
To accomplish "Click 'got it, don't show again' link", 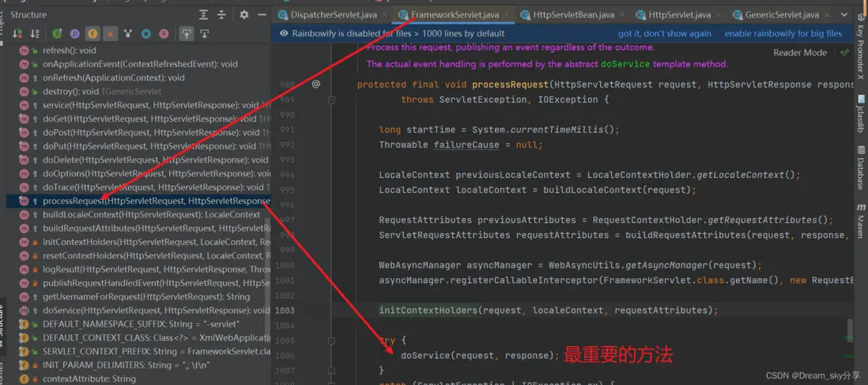I will click(x=664, y=33).
